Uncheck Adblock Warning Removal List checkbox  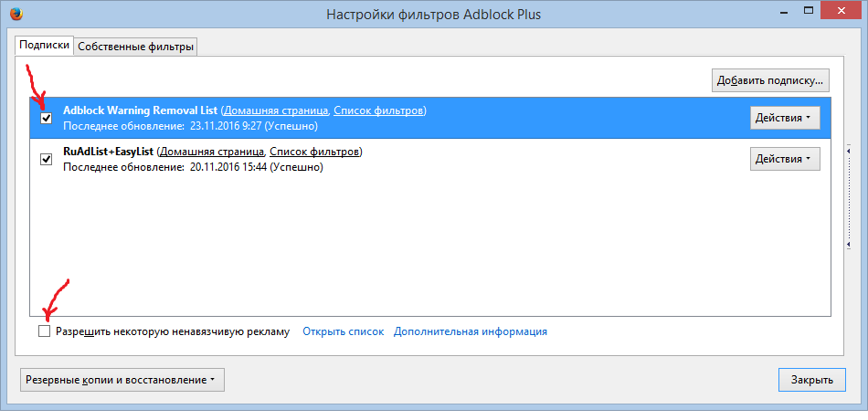(47, 119)
